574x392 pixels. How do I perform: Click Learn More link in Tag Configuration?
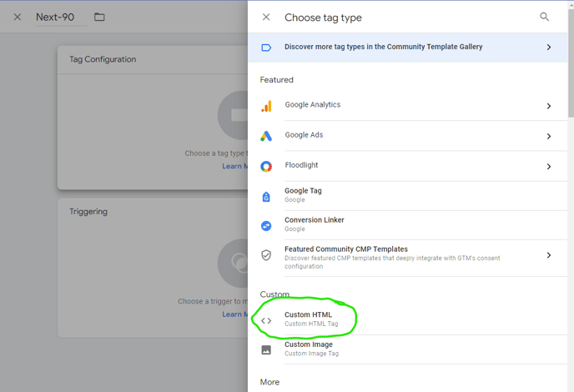(x=232, y=166)
